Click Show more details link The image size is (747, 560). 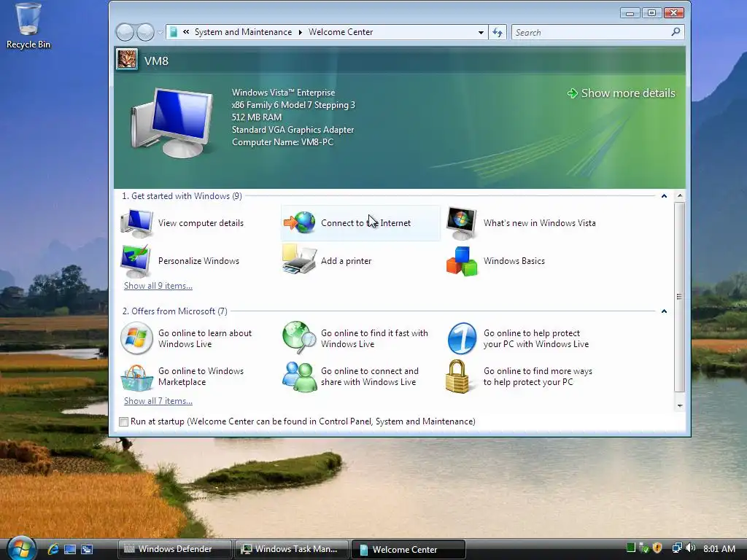(622, 93)
